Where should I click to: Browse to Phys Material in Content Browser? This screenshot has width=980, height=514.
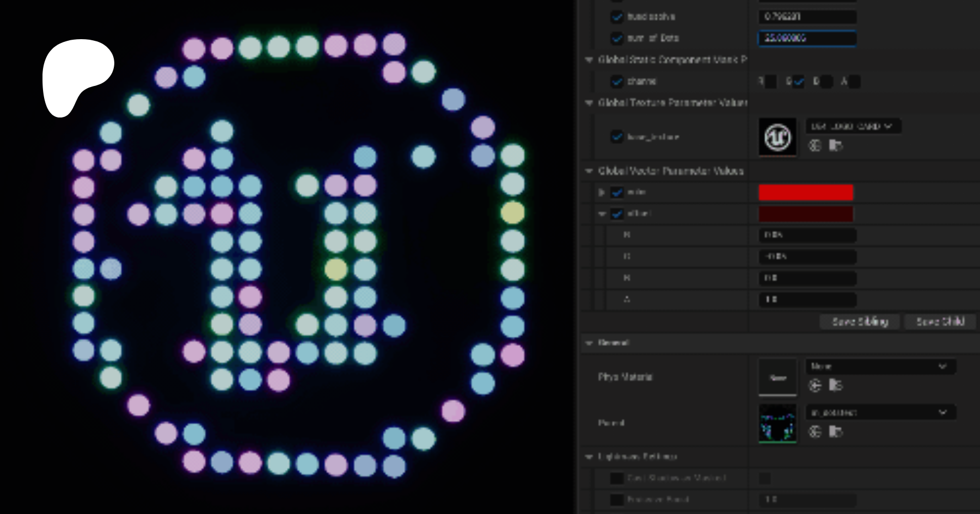tap(835, 386)
